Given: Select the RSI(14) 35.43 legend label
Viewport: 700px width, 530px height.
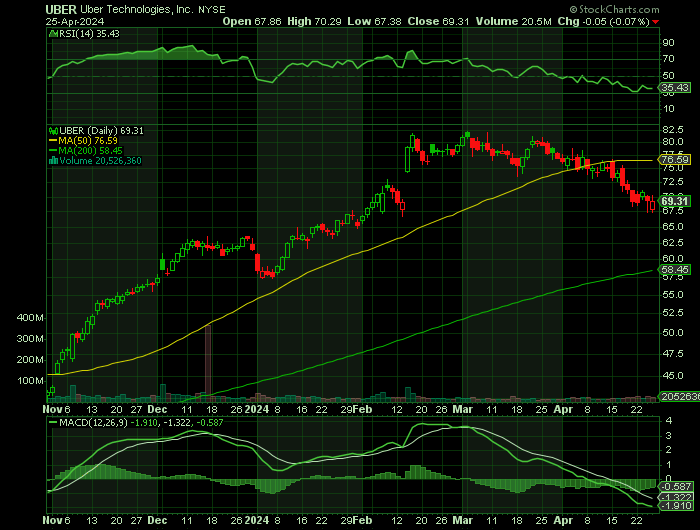Looking at the screenshot, I should click(x=89, y=33).
